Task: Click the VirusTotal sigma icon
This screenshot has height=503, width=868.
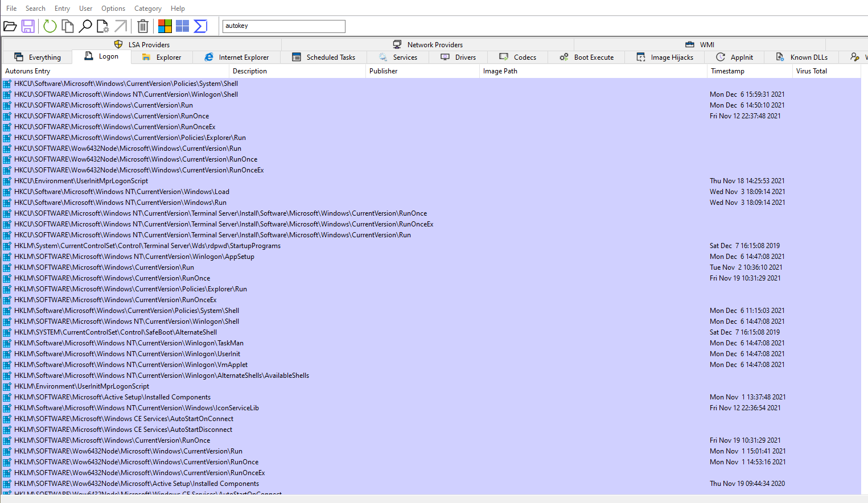Action: (x=200, y=26)
